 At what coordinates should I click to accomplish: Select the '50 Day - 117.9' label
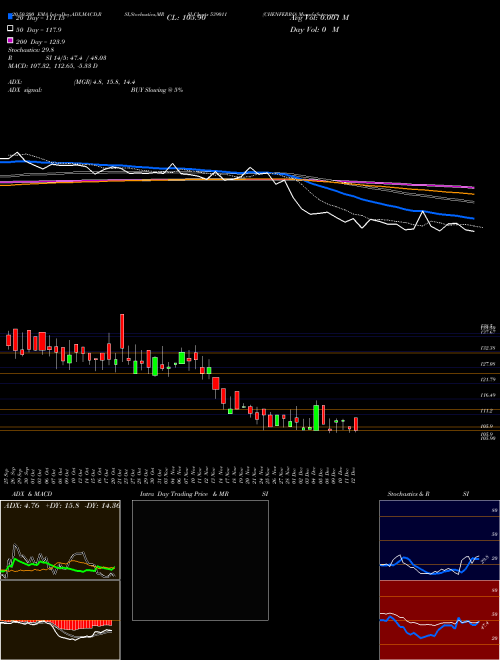[38, 30]
